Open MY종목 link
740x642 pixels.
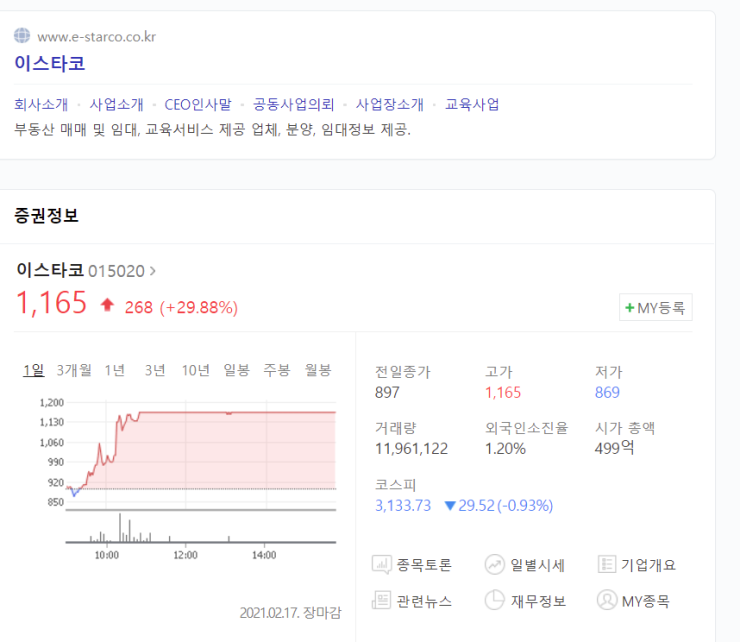click(645, 601)
